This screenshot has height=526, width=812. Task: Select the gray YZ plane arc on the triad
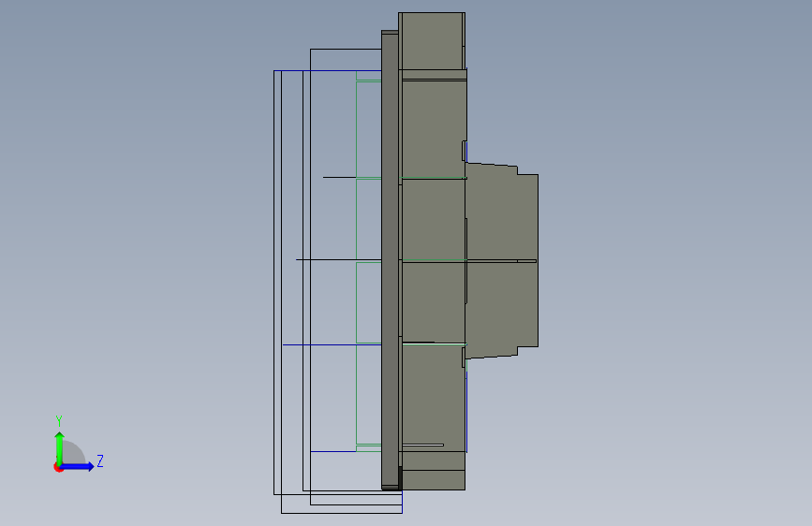(x=73, y=452)
